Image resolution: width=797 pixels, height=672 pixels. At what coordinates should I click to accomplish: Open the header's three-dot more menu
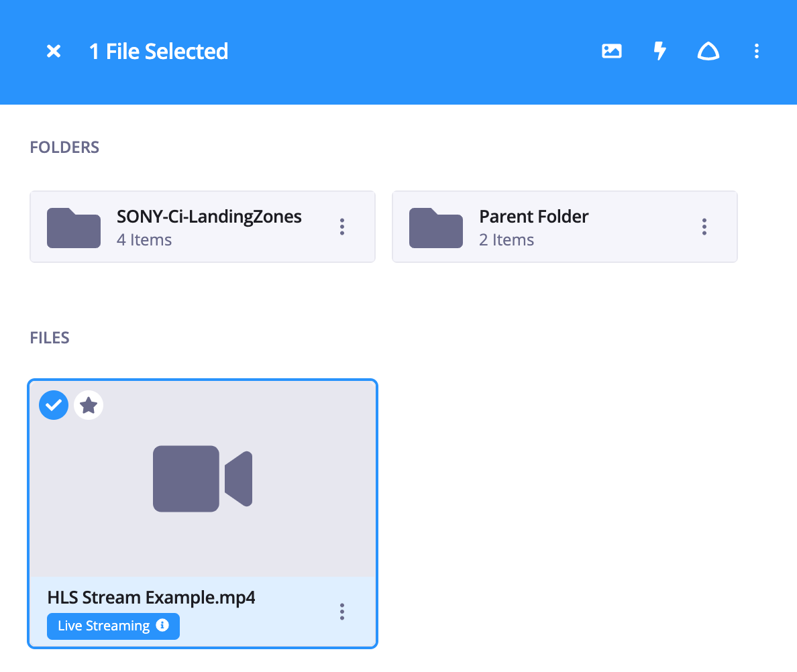click(x=756, y=51)
